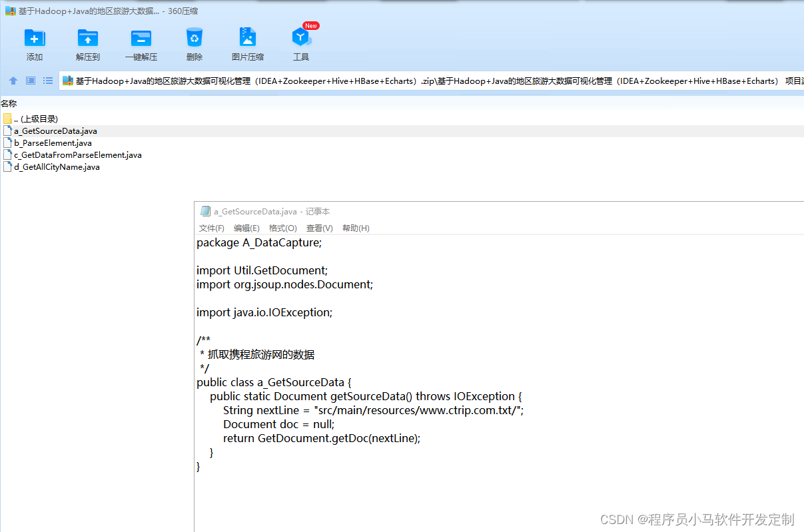804x532 pixels.
Task: Toggle the preview pane view
Action: point(29,81)
